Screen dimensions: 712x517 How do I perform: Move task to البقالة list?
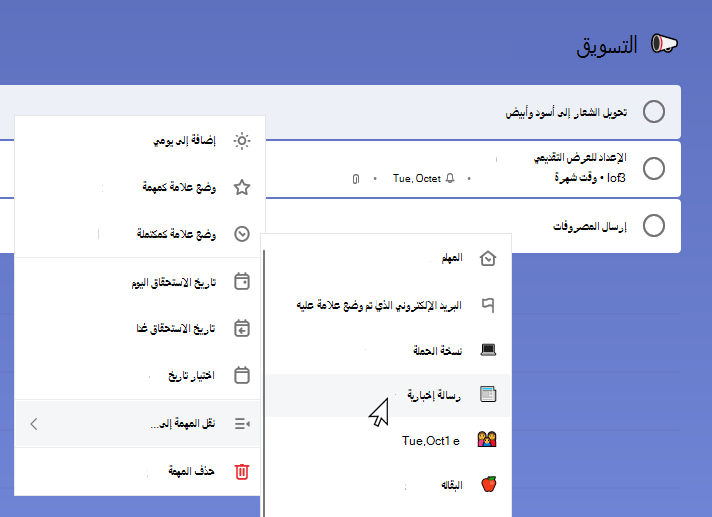pos(388,484)
